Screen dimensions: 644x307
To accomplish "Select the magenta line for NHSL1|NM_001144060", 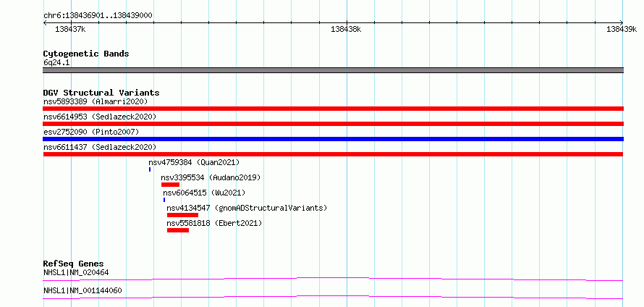I will [x=333, y=297].
